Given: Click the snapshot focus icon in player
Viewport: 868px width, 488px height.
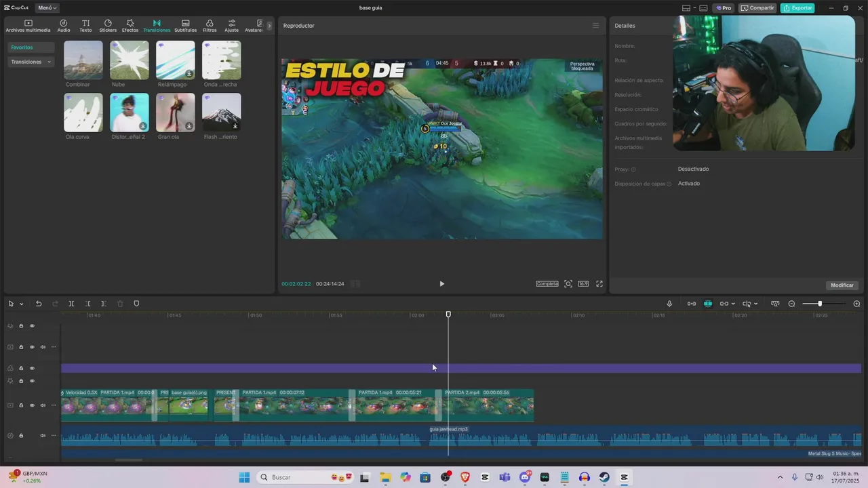Looking at the screenshot, I should pos(568,284).
